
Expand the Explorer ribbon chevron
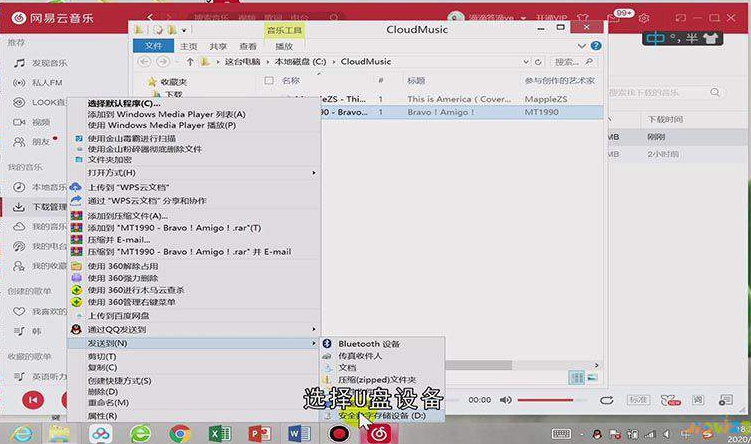[x=581, y=46]
